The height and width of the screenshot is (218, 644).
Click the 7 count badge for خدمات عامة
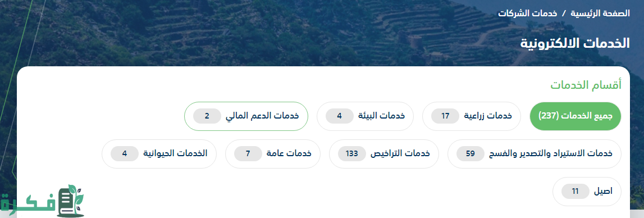248,154
